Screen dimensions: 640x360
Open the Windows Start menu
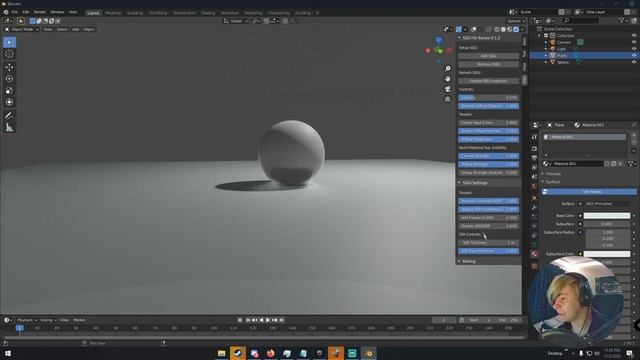7,353
